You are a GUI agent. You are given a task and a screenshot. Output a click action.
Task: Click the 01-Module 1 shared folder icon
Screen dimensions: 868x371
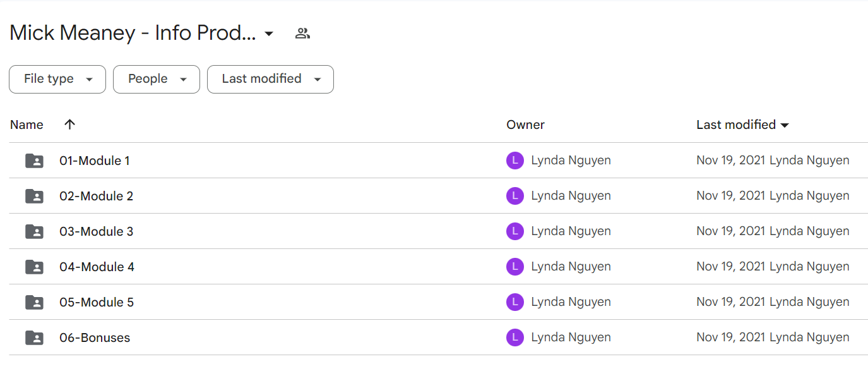(x=34, y=161)
